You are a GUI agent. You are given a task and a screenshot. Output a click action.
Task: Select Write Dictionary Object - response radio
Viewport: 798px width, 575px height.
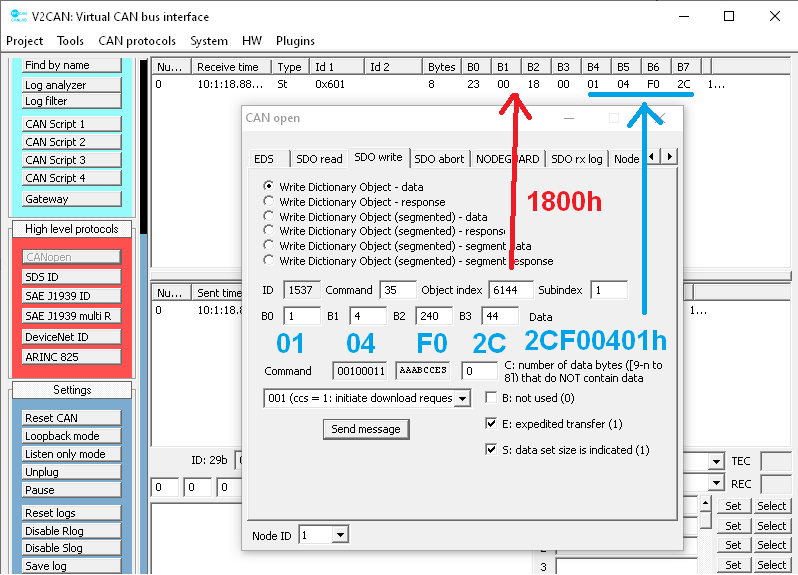coord(268,200)
